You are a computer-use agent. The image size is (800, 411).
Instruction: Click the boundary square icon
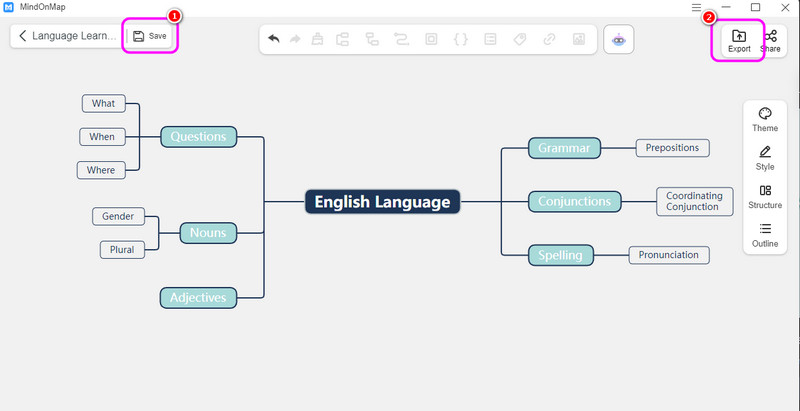[x=431, y=39]
